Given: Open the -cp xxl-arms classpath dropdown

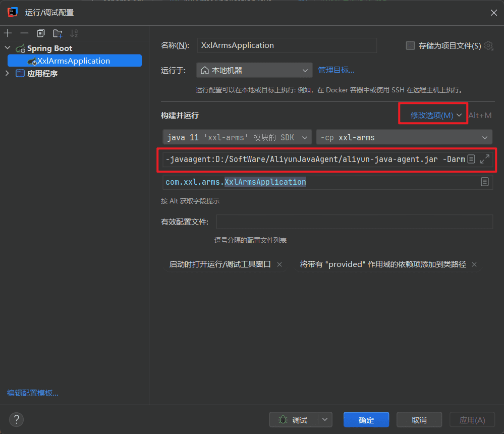Looking at the screenshot, I should [404, 137].
